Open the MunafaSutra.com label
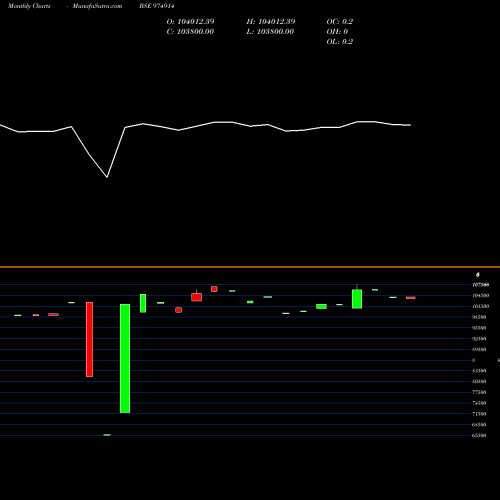The height and width of the screenshot is (500, 500). click(97, 6)
